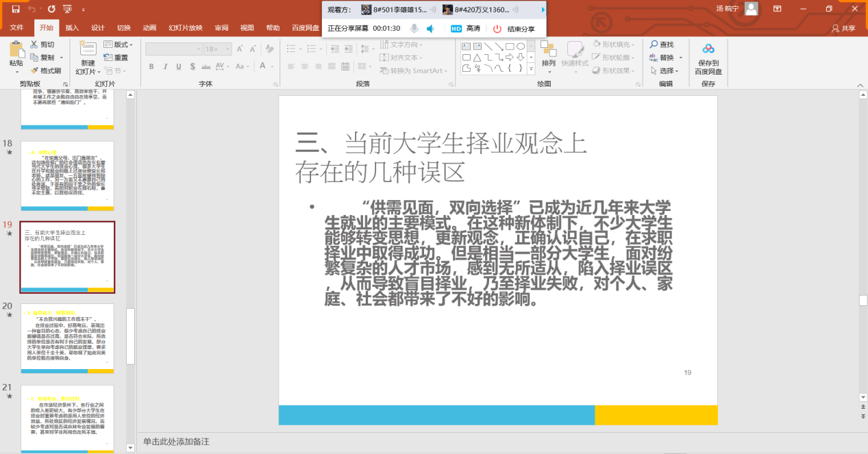The height and width of the screenshot is (454, 868).
Task: Open Save to Baidu Netdisk cloud icon
Action: pos(708,49)
